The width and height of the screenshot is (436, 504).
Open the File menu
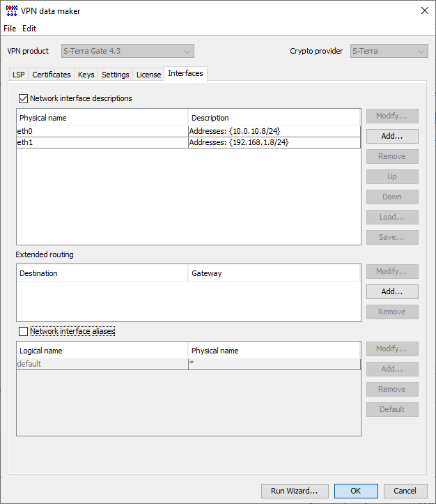10,29
